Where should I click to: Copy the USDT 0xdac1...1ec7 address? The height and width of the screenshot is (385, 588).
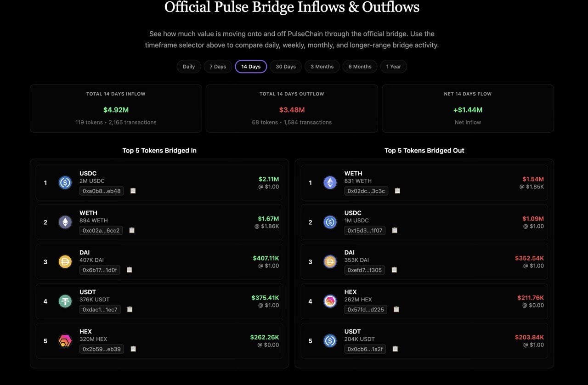(130, 309)
